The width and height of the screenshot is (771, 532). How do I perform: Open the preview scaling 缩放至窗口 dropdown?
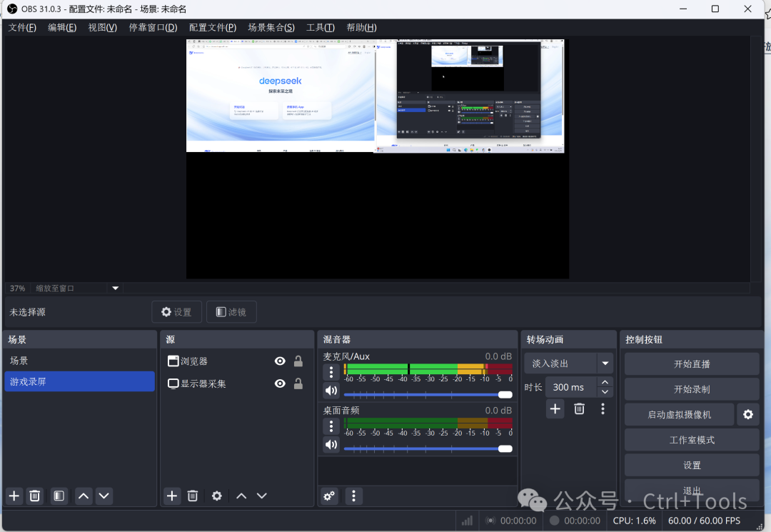116,288
